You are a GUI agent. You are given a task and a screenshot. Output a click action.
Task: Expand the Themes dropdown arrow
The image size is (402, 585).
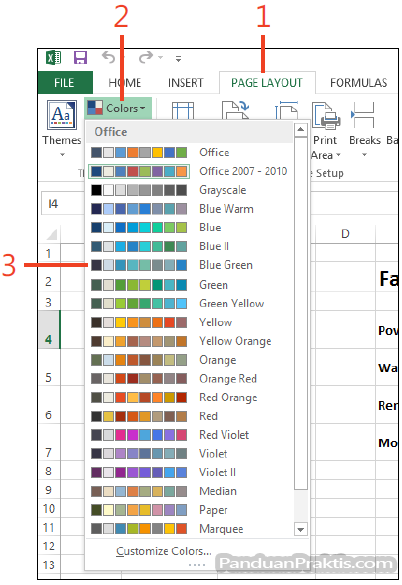(x=62, y=154)
